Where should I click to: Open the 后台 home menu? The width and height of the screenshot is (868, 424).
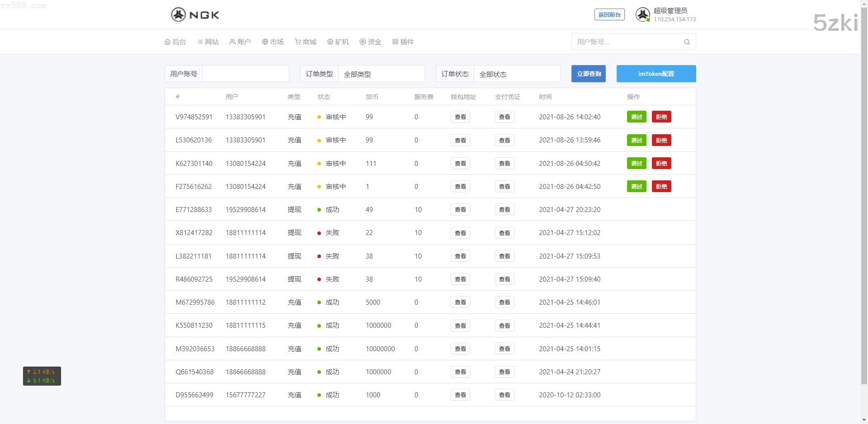pyautogui.click(x=175, y=42)
